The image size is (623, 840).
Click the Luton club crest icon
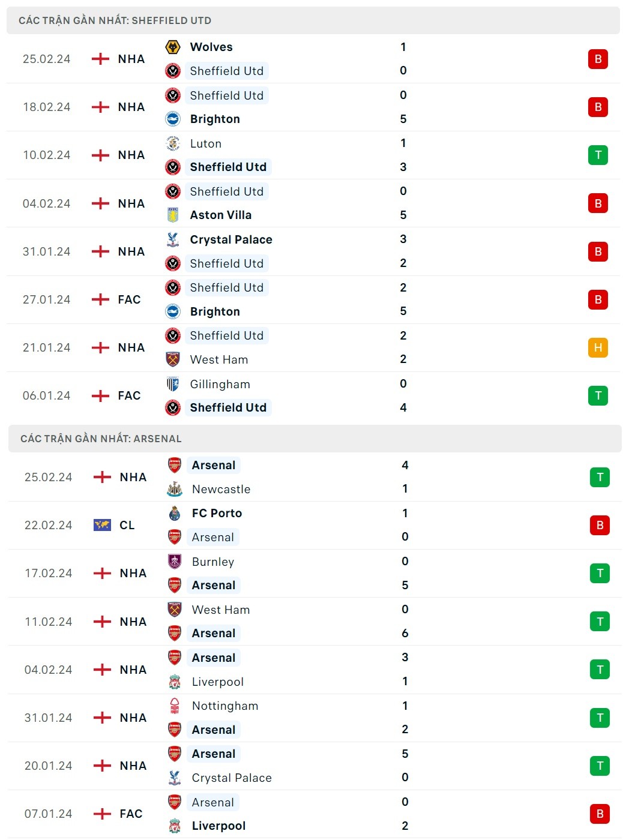coord(173,143)
